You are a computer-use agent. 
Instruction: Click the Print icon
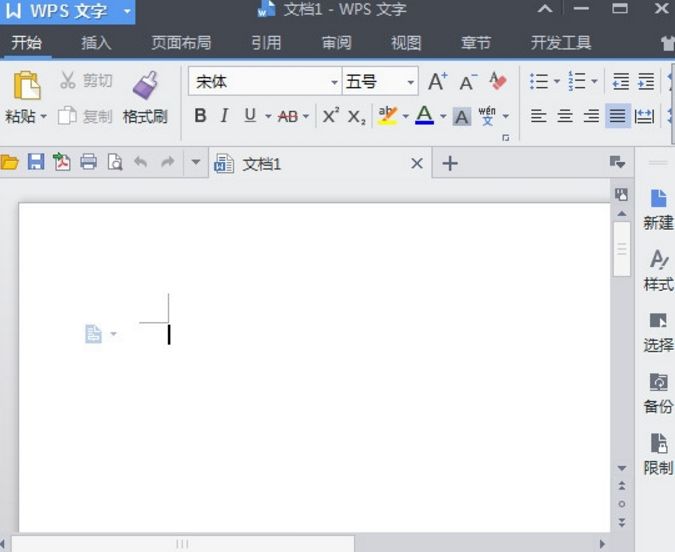[88, 162]
